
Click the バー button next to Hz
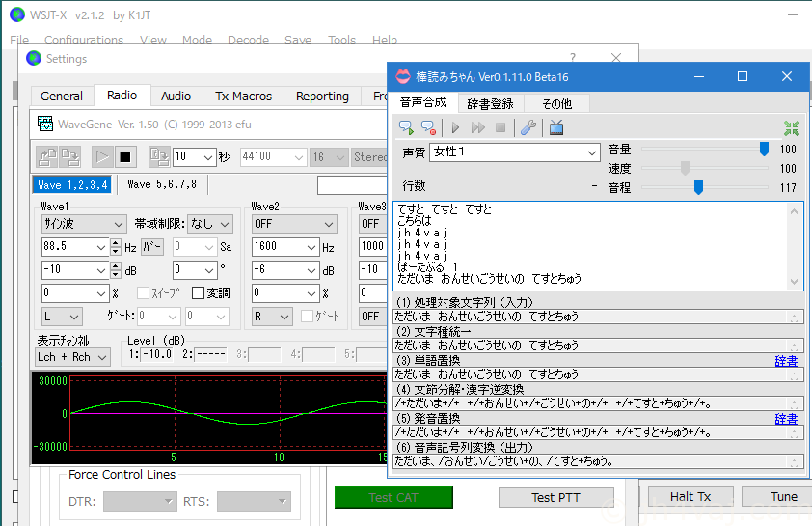152,247
